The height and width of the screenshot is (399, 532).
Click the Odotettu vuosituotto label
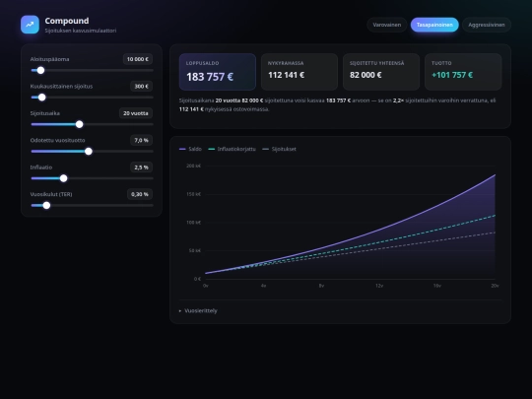click(57, 140)
